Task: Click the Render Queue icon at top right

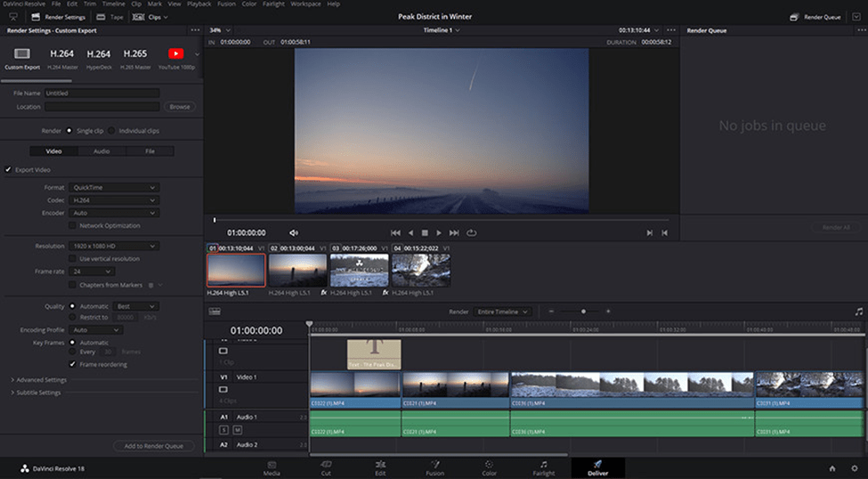Action: (x=794, y=17)
